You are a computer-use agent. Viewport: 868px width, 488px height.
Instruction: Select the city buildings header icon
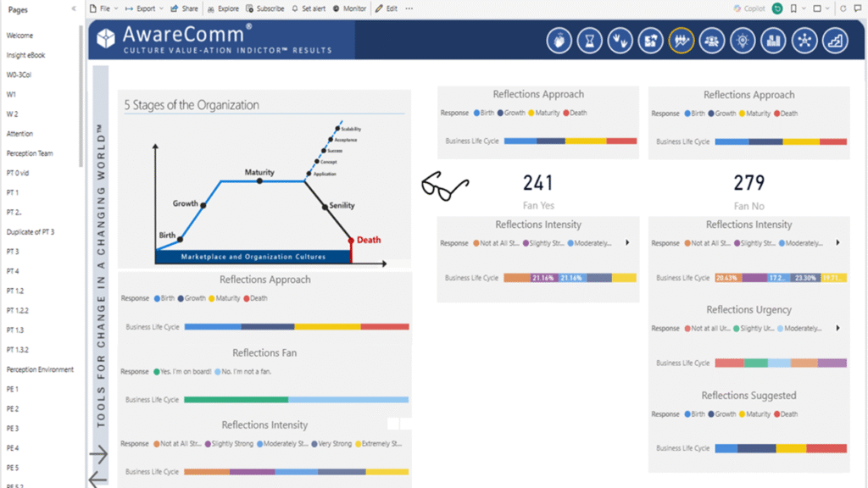(773, 41)
